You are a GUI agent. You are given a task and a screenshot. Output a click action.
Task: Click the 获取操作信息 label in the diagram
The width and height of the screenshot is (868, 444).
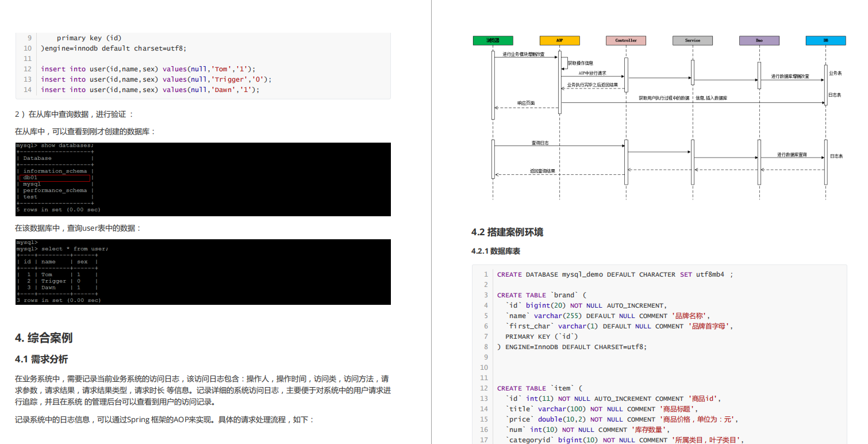(x=581, y=63)
